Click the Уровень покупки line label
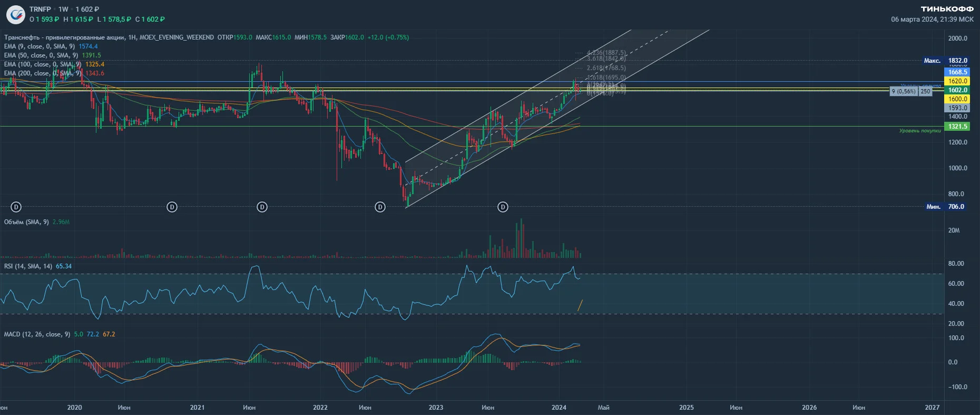 [x=920, y=131]
